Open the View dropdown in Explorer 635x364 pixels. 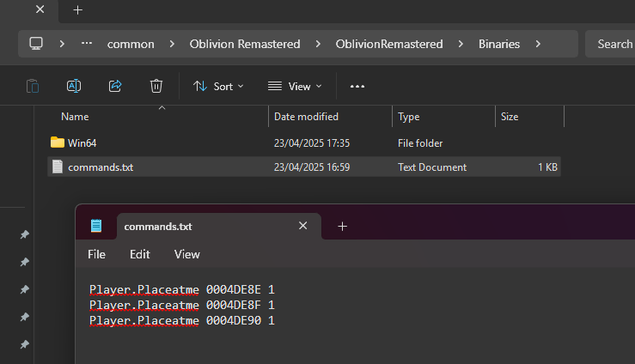point(294,86)
